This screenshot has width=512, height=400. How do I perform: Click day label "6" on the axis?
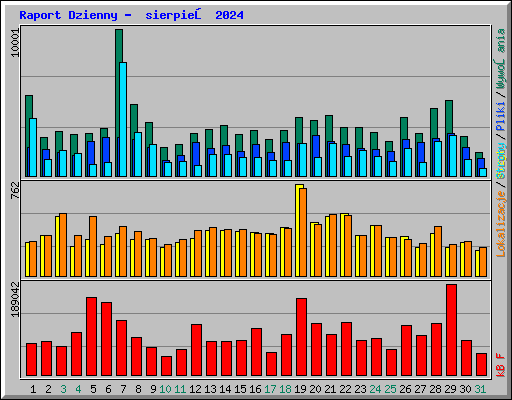108,389
